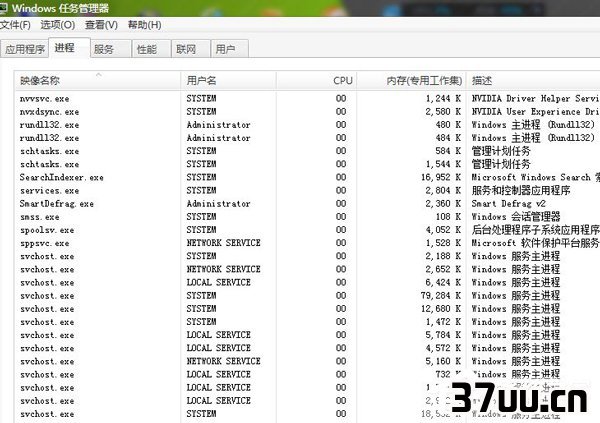This screenshot has width=600, height=423.
Task: Select schtasks.exe row using 584 K
Action: click(x=308, y=151)
